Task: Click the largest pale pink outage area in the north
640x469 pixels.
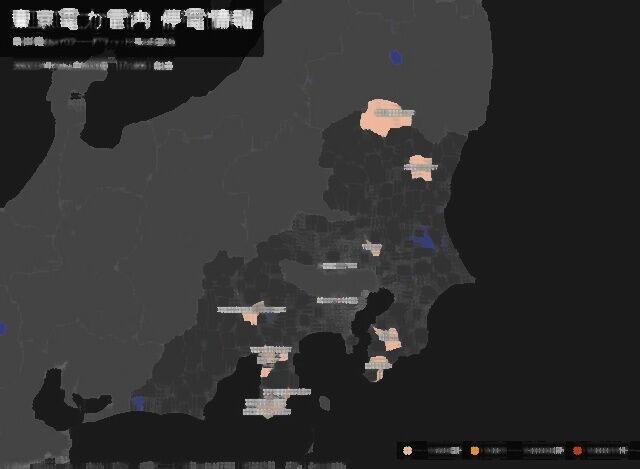Action: point(384,117)
